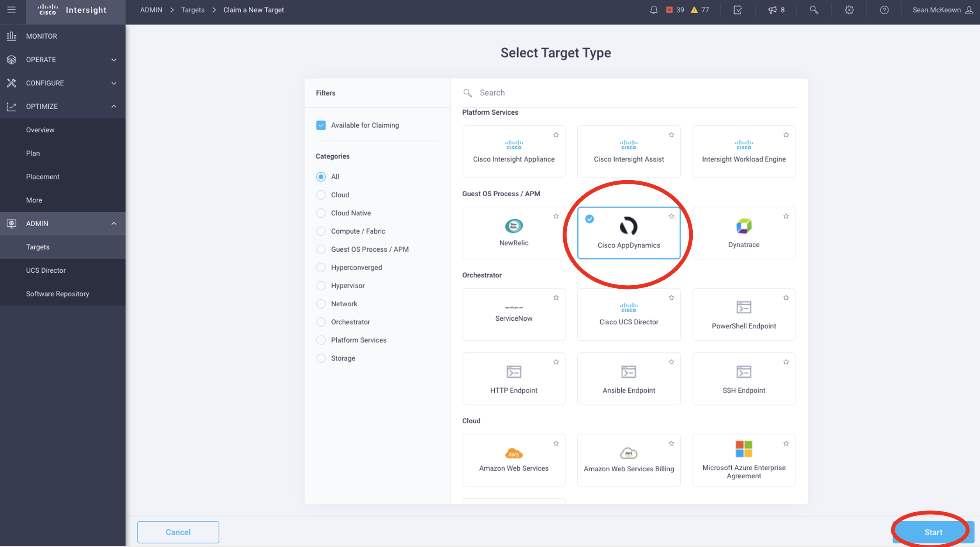Open the announcements megaphone icon
This screenshot has width=980, height=547.
[x=772, y=10]
